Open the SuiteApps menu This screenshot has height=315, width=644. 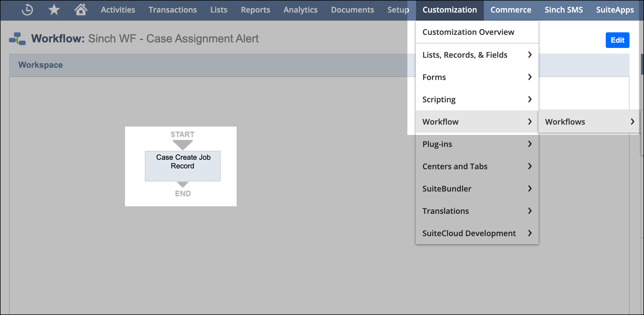pos(615,10)
